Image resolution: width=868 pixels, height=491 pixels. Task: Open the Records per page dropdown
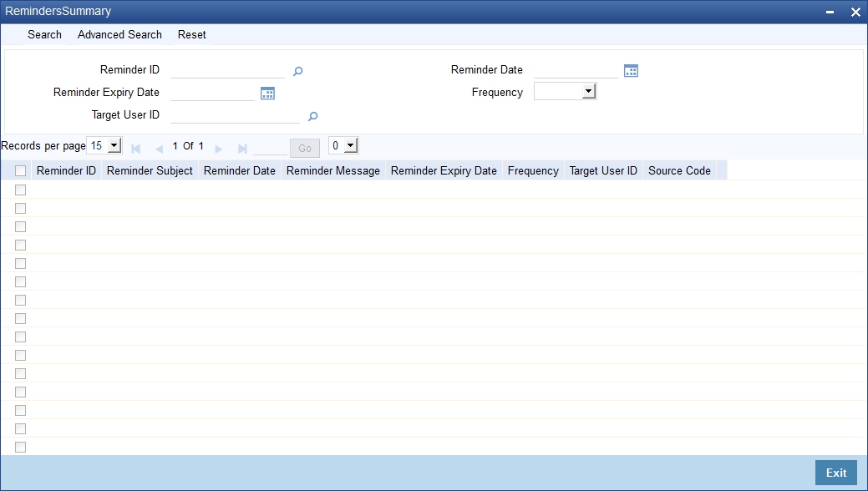(104, 145)
